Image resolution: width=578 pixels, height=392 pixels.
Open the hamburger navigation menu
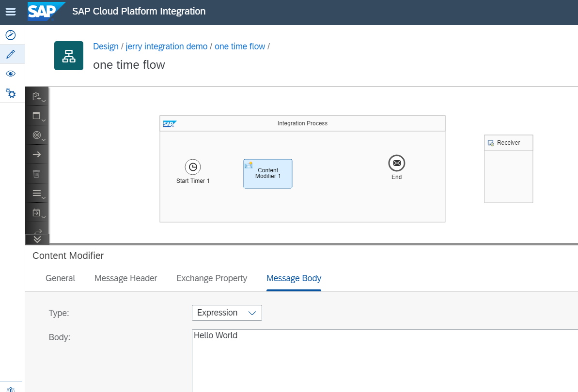11,12
